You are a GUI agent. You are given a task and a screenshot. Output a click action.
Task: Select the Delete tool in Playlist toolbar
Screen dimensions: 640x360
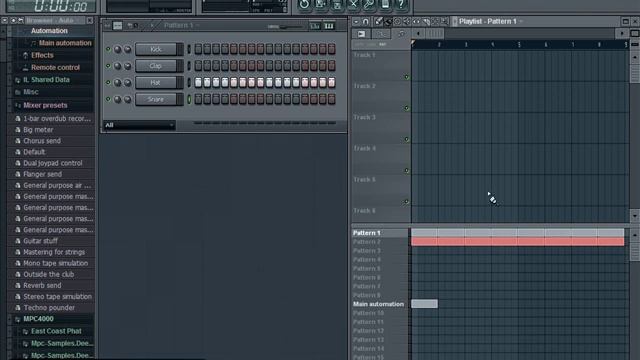click(398, 21)
